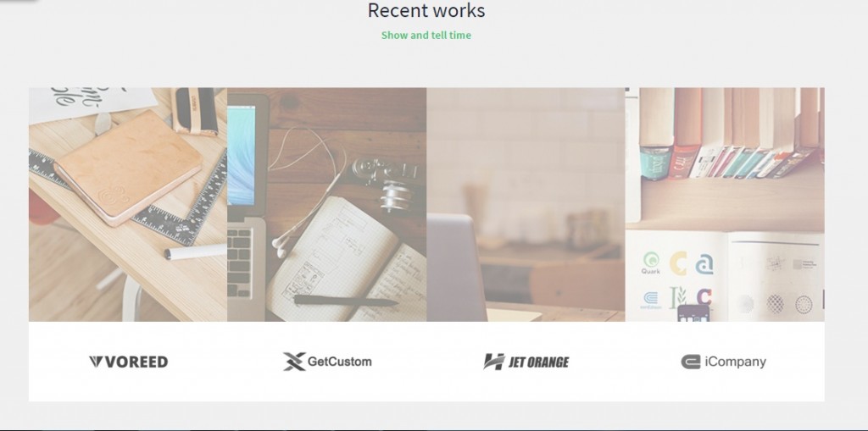Click the black pen on the sketchbook
The image size is (868, 431).
click(345, 301)
